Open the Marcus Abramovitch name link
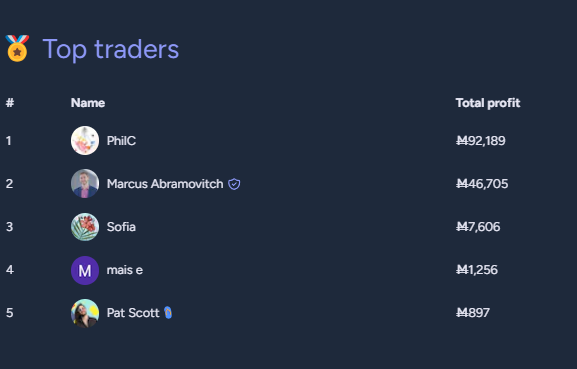The height and width of the screenshot is (369, 577). point(165,184)
